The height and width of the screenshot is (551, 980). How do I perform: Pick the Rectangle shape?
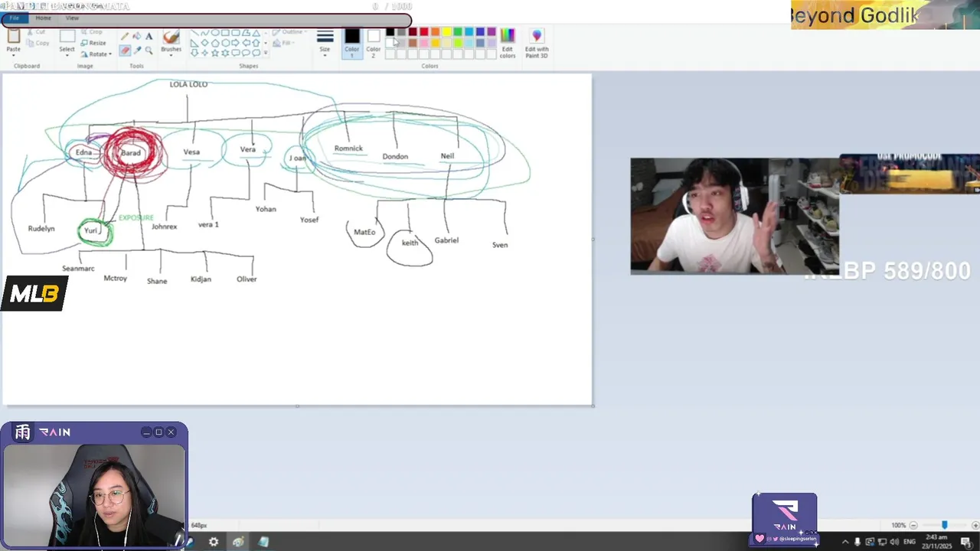click(225, 33)
